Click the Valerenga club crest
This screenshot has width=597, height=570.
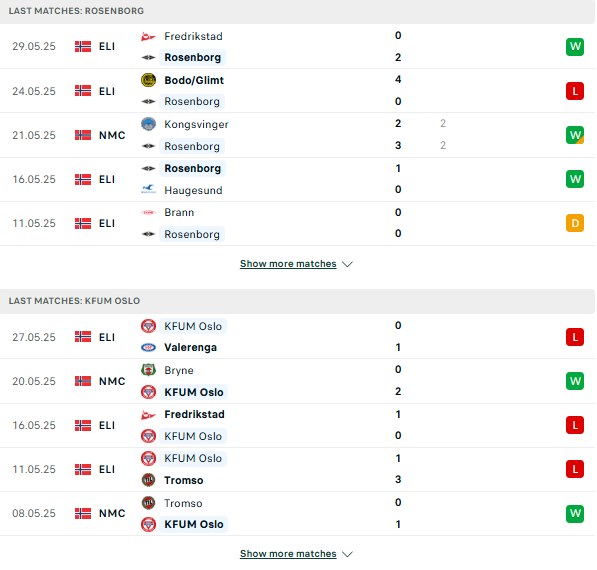[148, 347]
